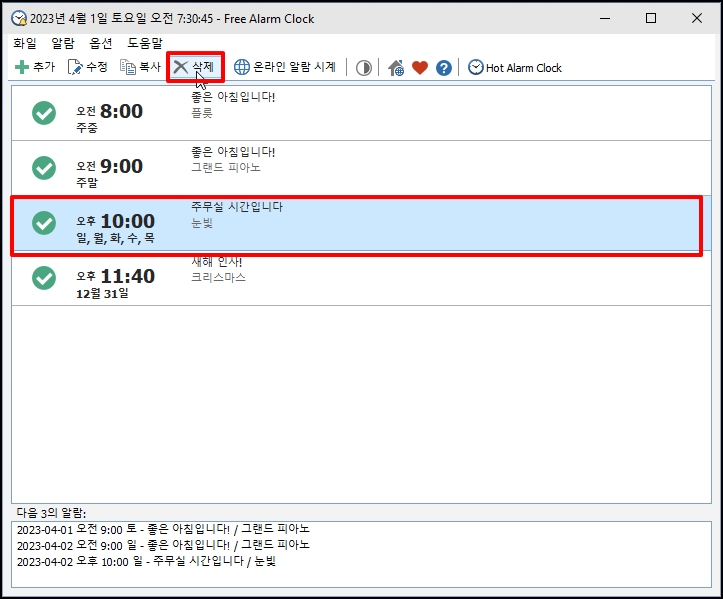Click the 다음 3의 알람 label
The image size is (723, 599).
pyautogui.click(x=51, y=512)
